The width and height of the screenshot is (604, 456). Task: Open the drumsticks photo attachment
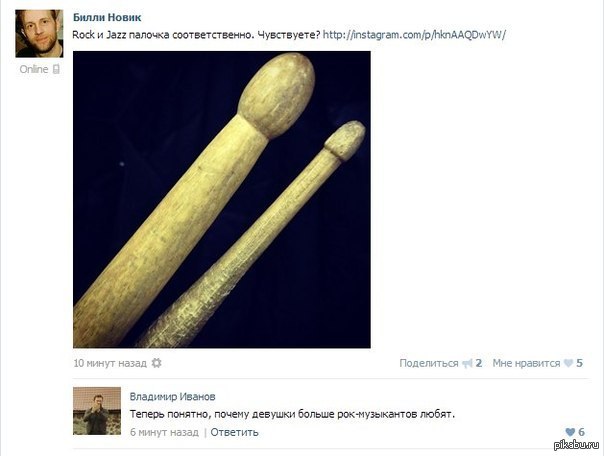tap(222, 200)
